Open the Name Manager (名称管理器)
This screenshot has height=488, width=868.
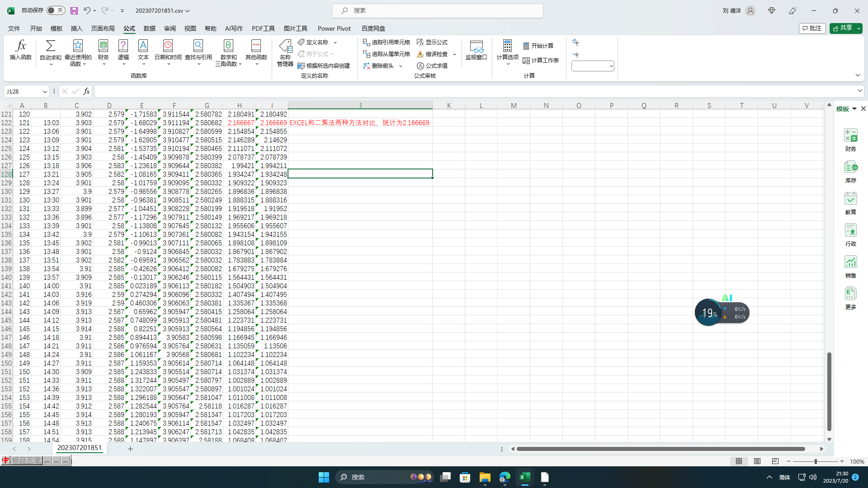click(x=285, y=53)
